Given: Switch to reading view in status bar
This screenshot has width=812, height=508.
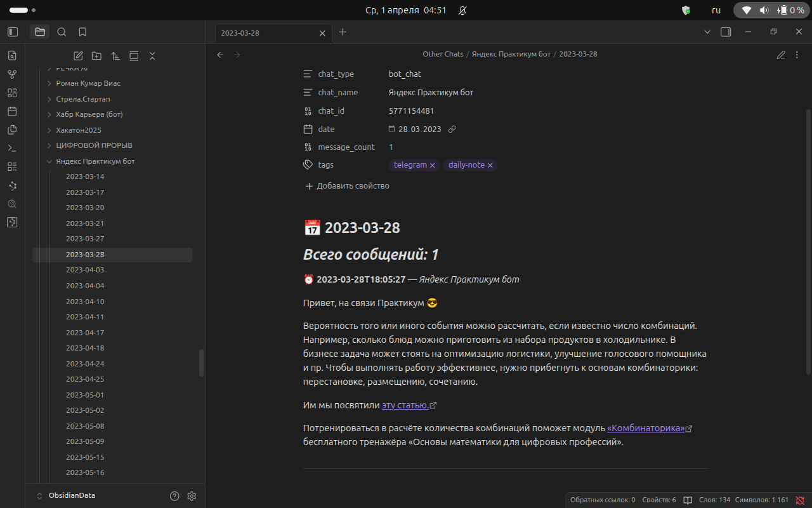Looking at the screenshot, I should 688,500.
